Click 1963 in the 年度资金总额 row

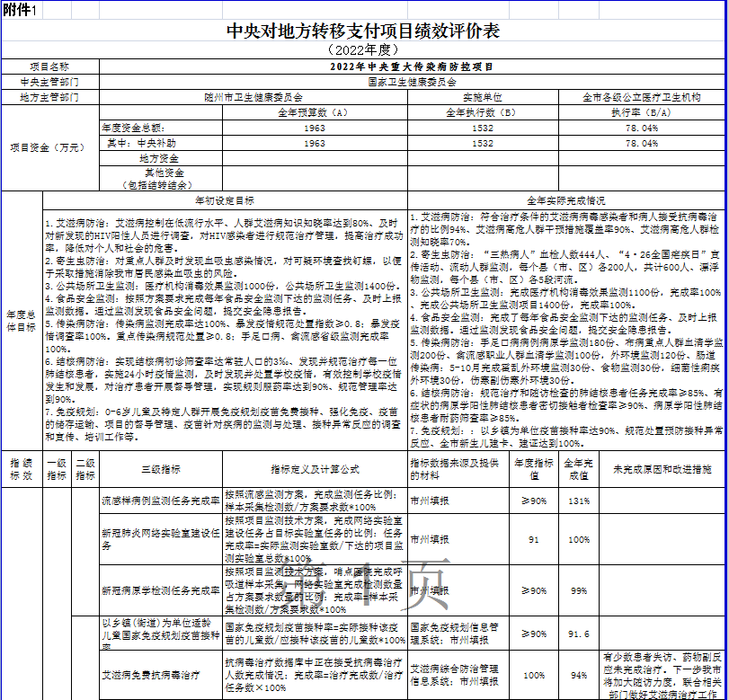click(x=315, y=128)
